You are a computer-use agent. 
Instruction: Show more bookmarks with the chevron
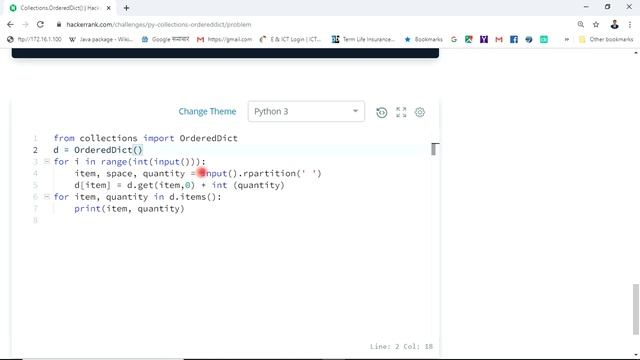(567, 39)
